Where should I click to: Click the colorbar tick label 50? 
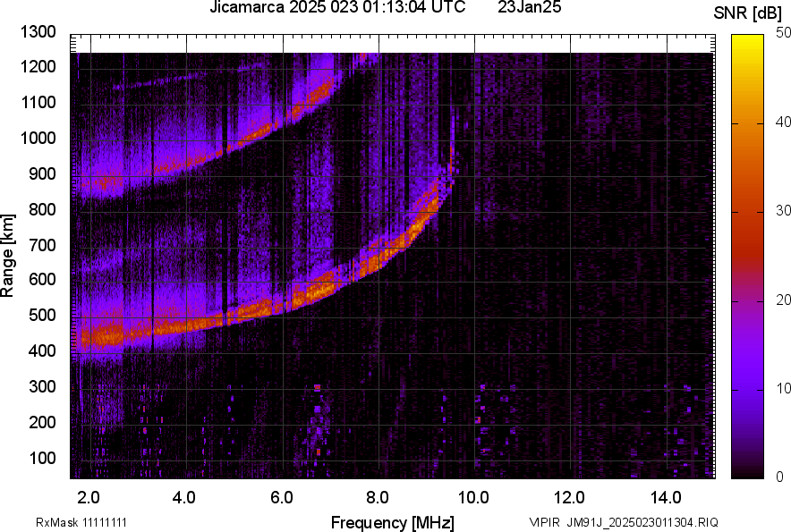click(783, 33)
